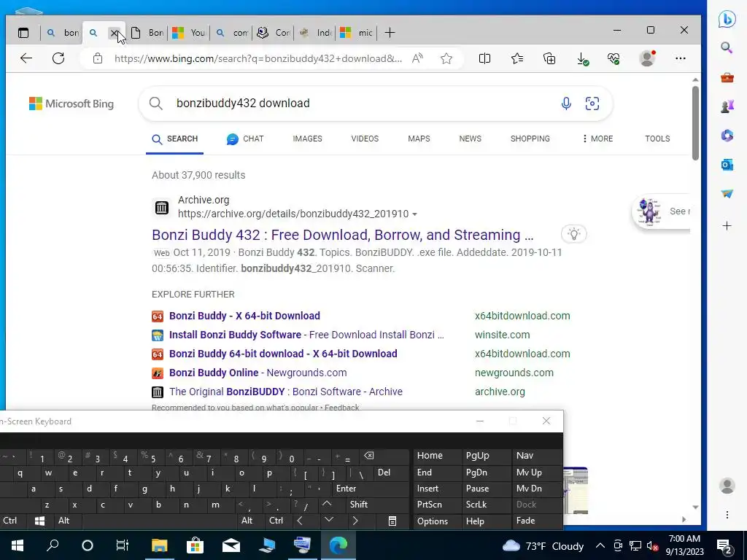Open the Favorites list icon
747x560 pixels.
tap(517, 58)
